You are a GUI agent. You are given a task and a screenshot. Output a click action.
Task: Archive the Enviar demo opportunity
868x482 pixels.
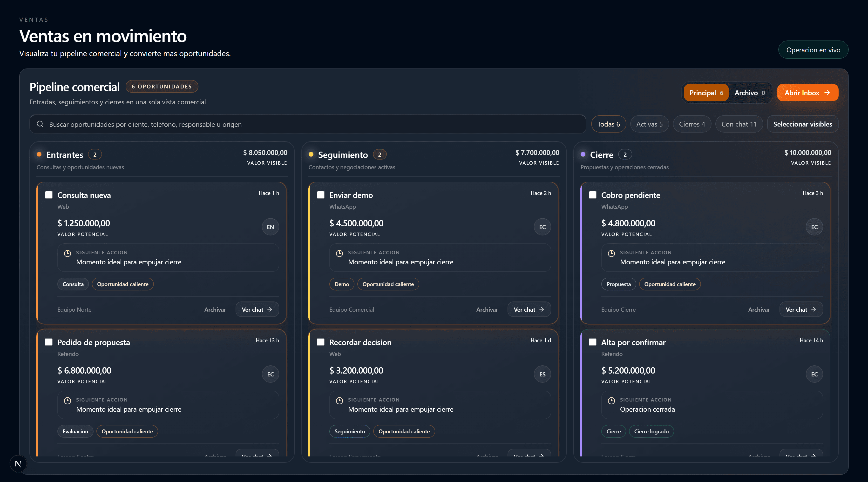tap(487, 309)
